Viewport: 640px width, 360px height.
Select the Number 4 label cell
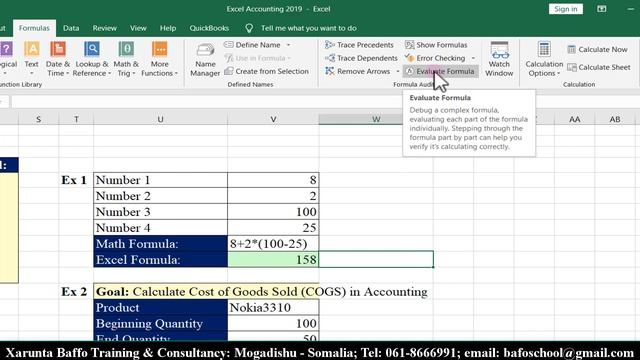pos(160,228)
